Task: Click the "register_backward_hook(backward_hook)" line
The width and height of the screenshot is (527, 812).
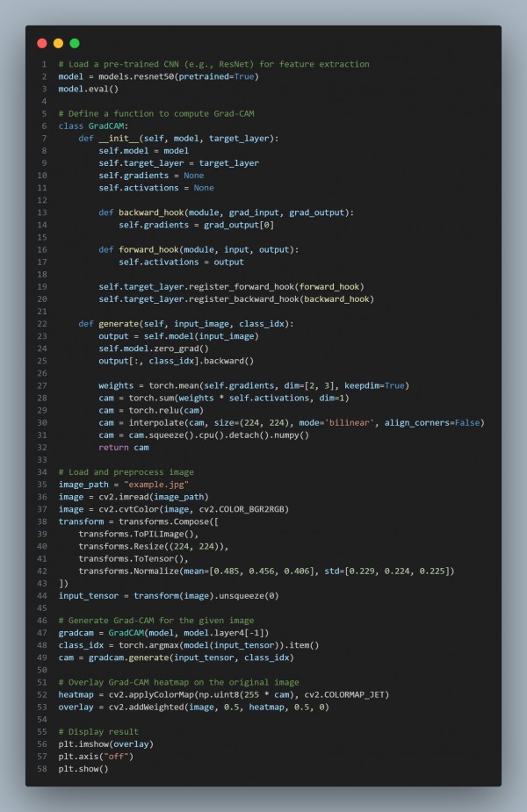Action: 236,299
